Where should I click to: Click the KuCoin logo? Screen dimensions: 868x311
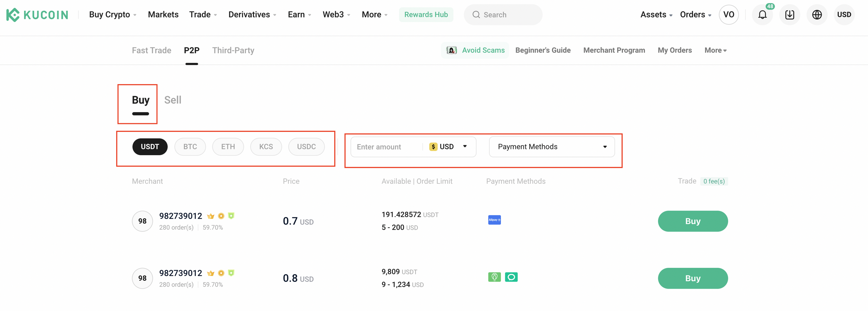pos(37,14)
